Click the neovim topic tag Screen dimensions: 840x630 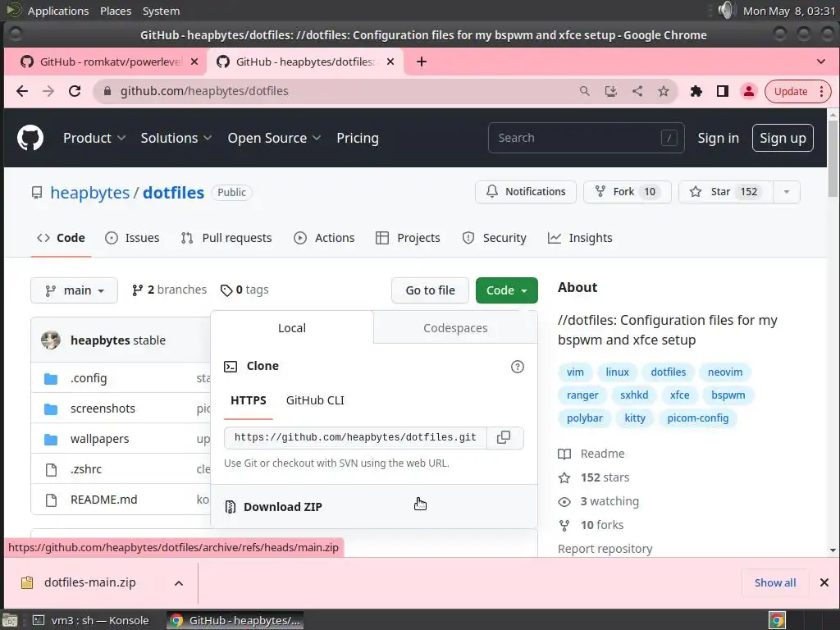725,372
